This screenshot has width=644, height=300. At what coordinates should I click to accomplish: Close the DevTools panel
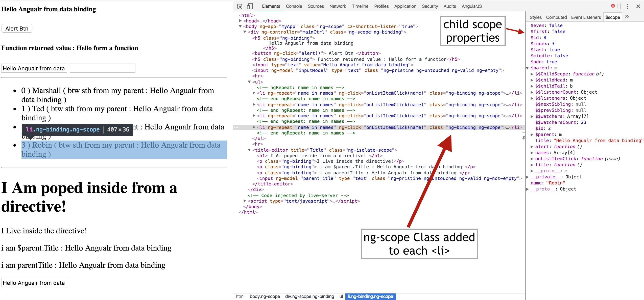638,6
